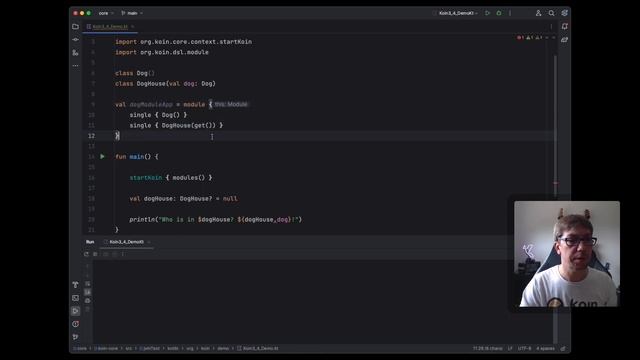
Task: Open IDE settings gear icon
Action: pos(564,13)
